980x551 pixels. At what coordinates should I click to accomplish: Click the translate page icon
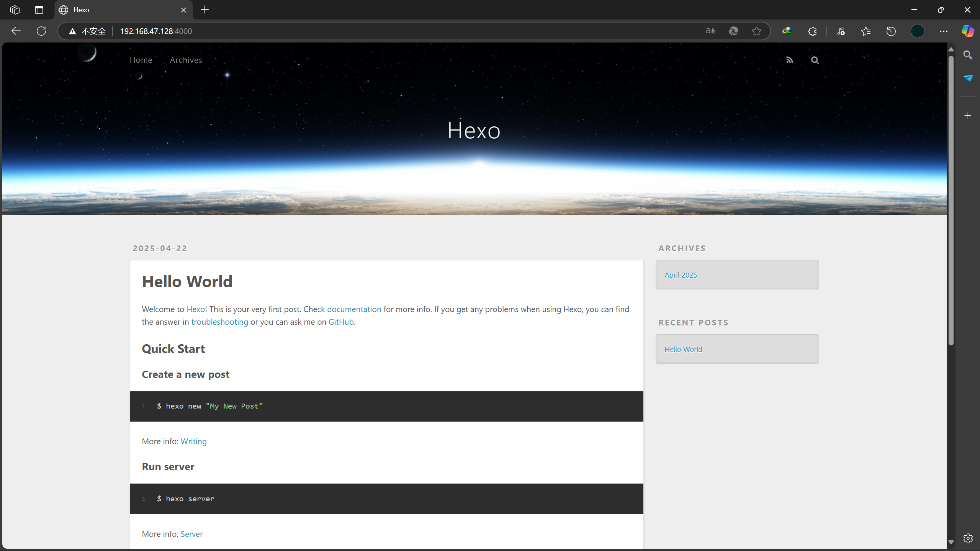tap(710, 31)
